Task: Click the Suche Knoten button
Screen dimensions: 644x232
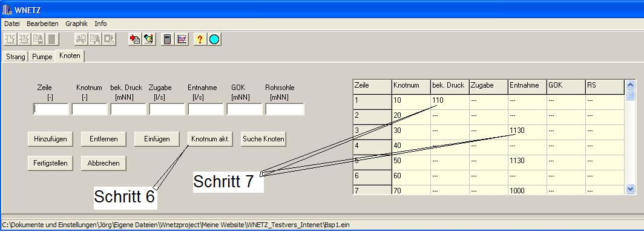Action: [x=263, y=139]
